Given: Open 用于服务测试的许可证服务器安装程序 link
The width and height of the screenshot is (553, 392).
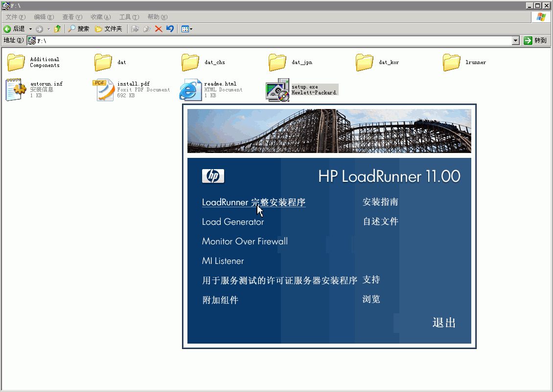Looking at the screenshot, I should (x=279, y=281).
